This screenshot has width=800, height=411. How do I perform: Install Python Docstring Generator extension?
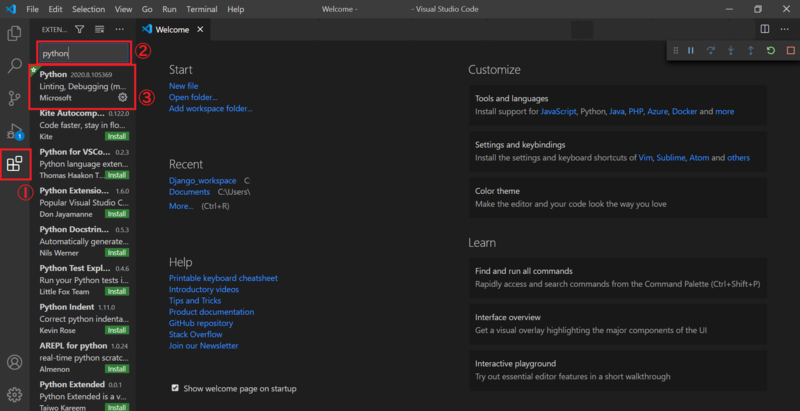[117, 253]
